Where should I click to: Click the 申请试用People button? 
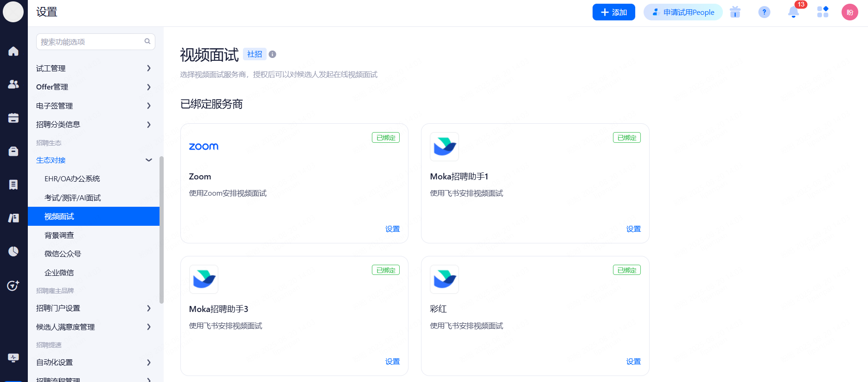click(683, 12)
